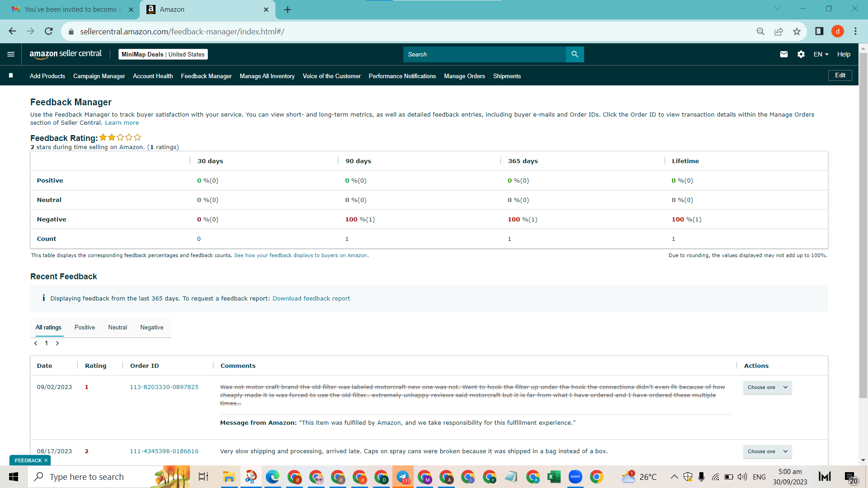Open the Seller Central hamburger menu
868x488 pixels.
coord(11,54)
